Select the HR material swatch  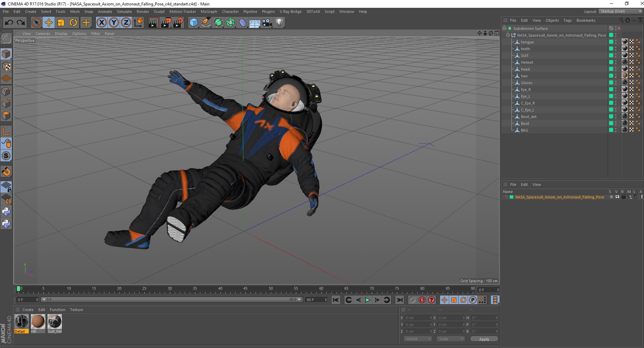38,322
